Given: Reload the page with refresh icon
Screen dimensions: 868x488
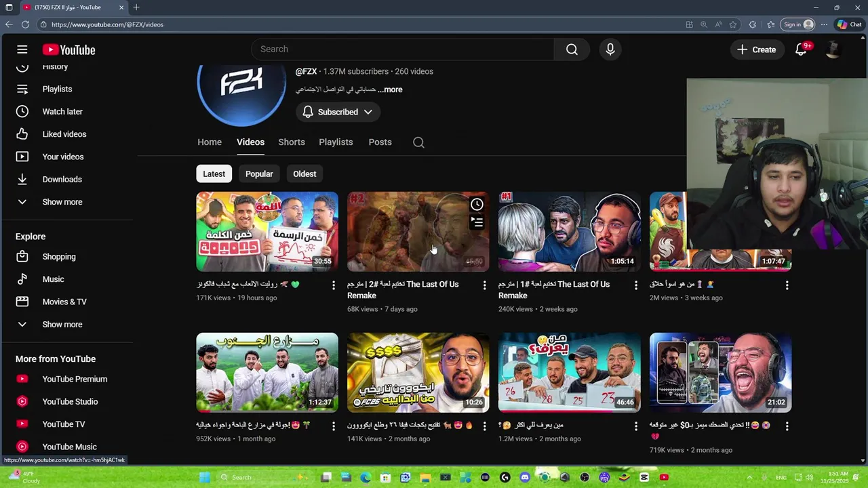Looking at the screenshot, I should pyautogui.click(x=25, y=24).
